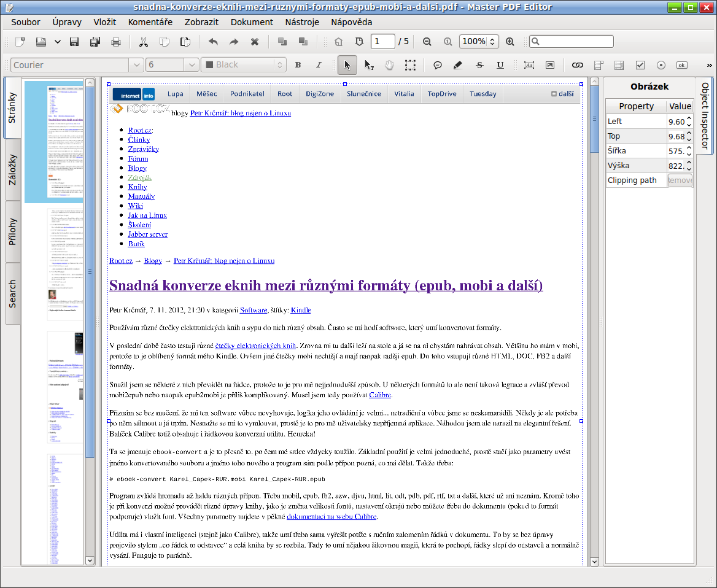Select the Edit Document arrow tool

click(x=347, y=65)
